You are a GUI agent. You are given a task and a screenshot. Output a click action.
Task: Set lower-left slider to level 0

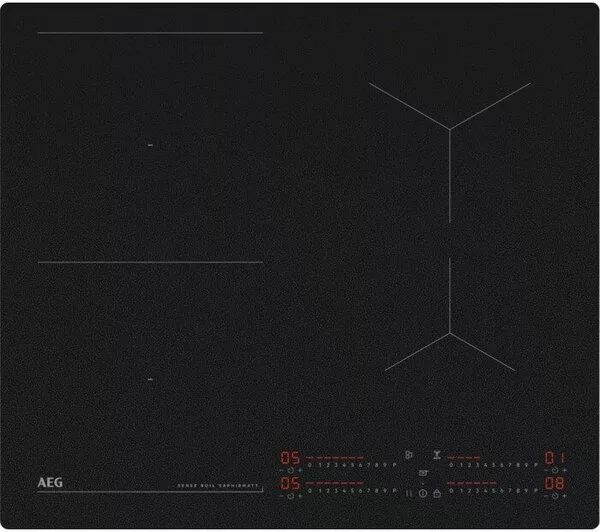click(x=310, y=491)
